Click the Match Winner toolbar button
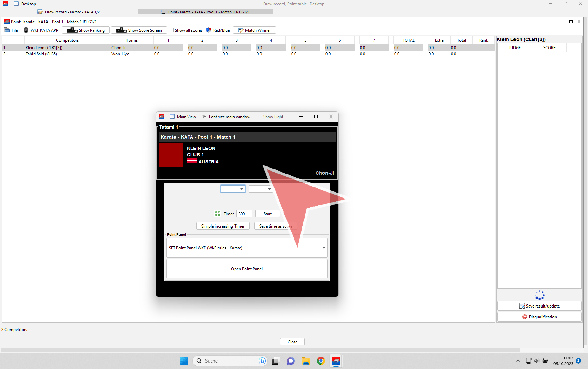 (254, 30)
